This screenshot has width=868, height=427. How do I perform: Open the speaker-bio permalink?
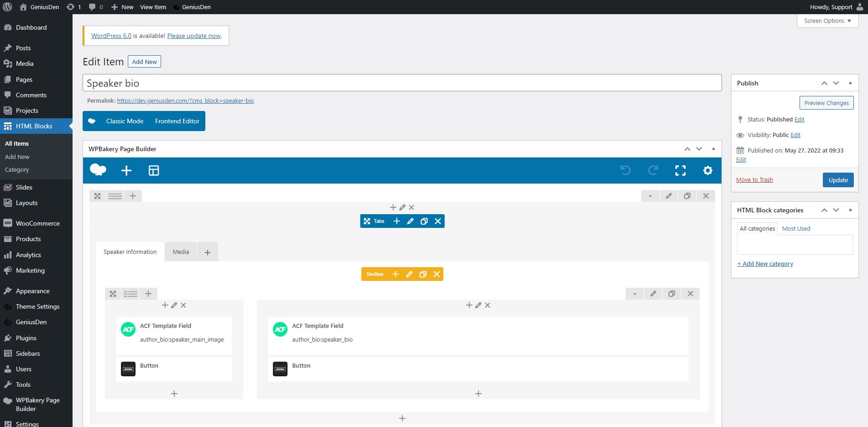click(x=185, y=100)
